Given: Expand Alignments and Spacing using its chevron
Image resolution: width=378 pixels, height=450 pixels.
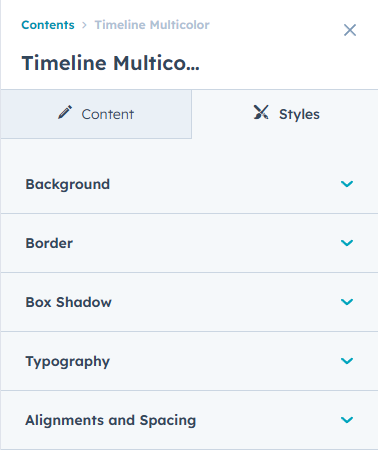Looking at the screenshot, I should coord(347,420).
